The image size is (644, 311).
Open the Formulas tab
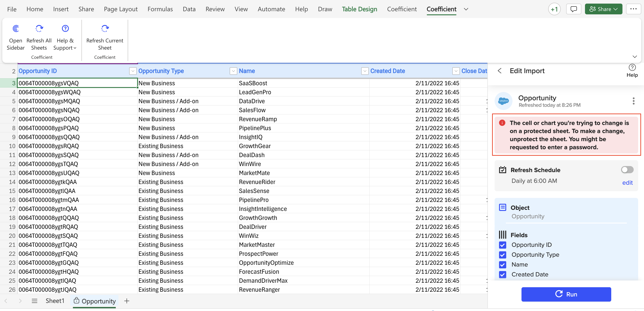click(x=160, y=9)
